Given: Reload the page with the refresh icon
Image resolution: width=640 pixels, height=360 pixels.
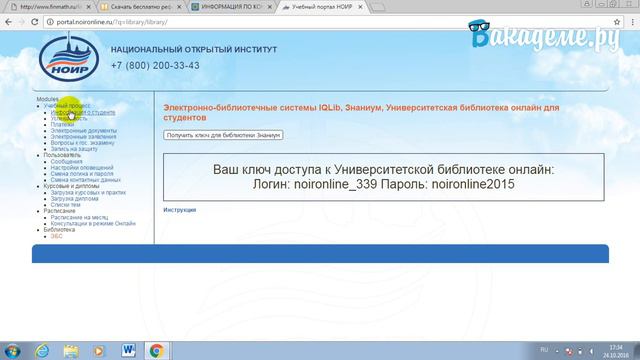Looking at the screenshot, I should click(35, 22).
